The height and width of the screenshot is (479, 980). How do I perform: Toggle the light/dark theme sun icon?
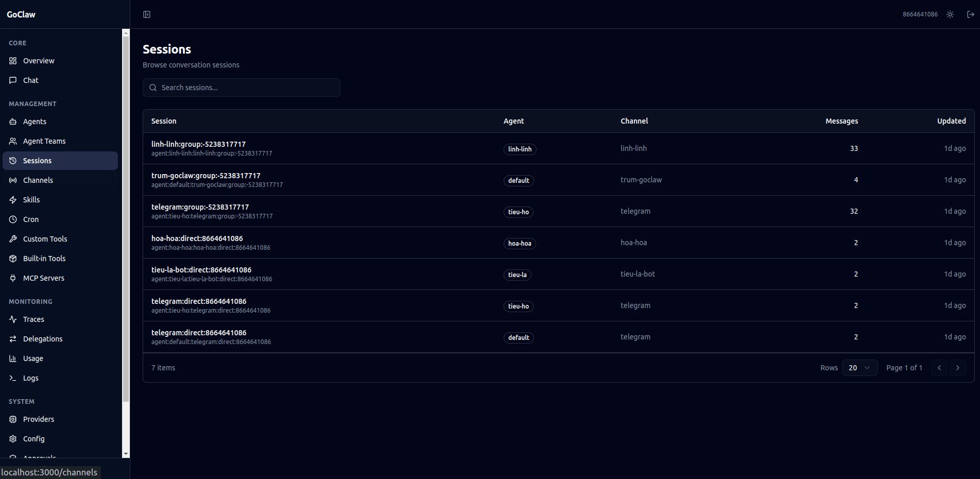[950, 14]
